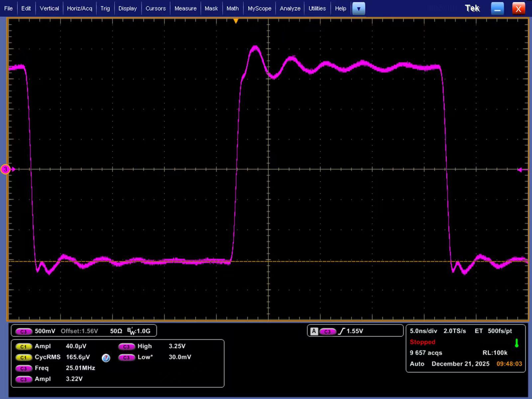Click the Offset:1.56V readout
This screenshot has width=532, height=399.
click(79, 331)
